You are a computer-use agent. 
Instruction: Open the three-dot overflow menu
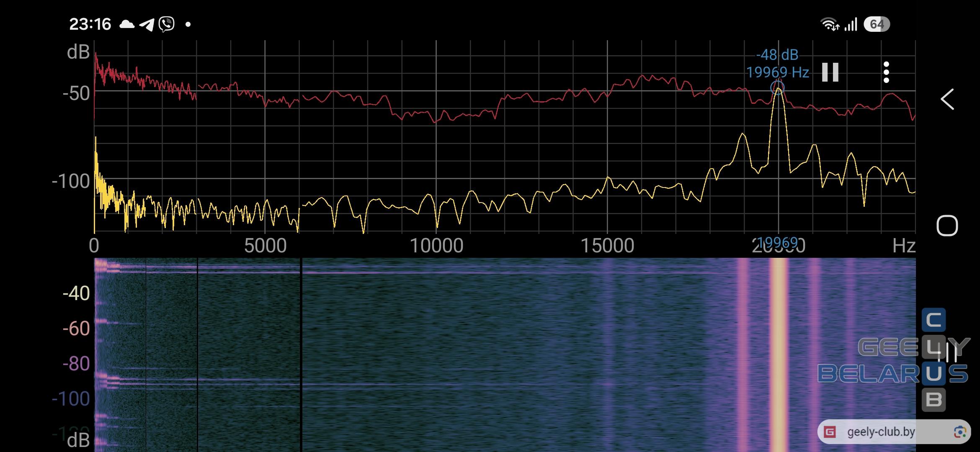click(886, 72)
